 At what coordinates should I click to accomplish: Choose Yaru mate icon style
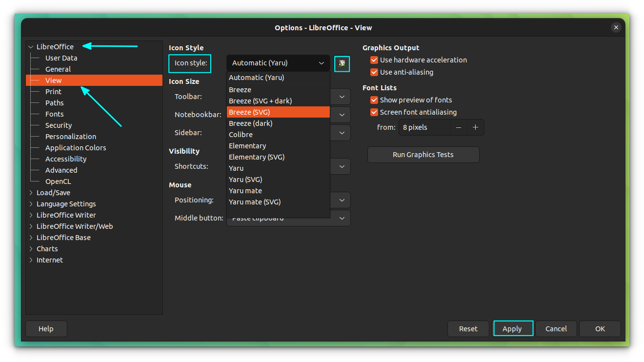pyautogui.click(x=278, y=191)
